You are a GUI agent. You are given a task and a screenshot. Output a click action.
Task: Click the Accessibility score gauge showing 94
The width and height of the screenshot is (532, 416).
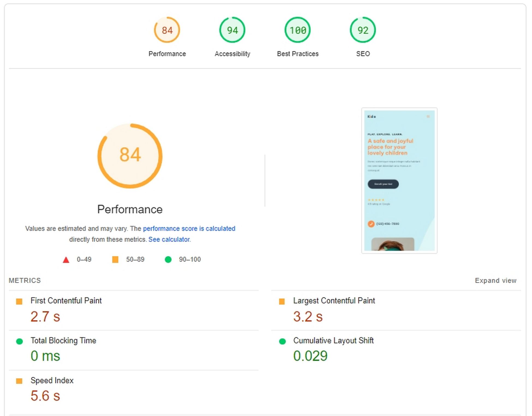(x=232, y=30)
